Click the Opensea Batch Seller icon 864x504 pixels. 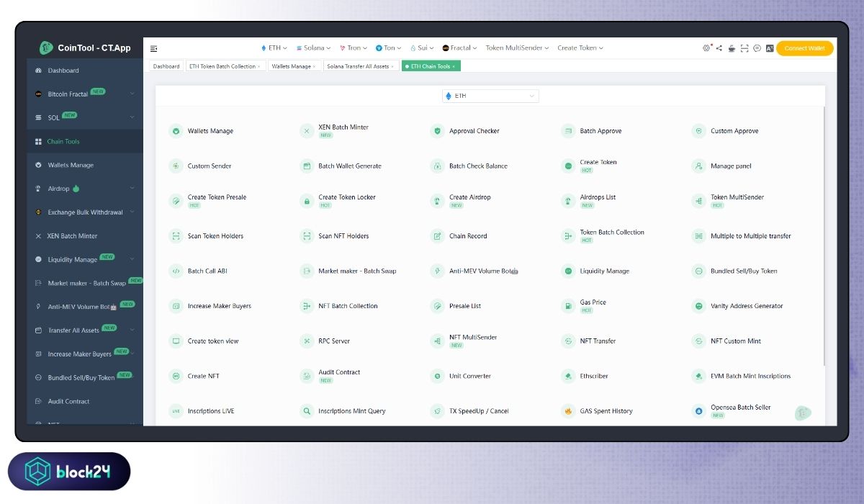pos(698,411)
